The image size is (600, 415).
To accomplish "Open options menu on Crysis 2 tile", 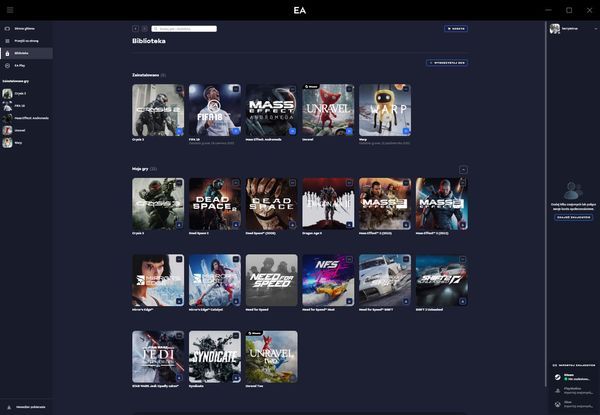I will (x=179, y=89).
